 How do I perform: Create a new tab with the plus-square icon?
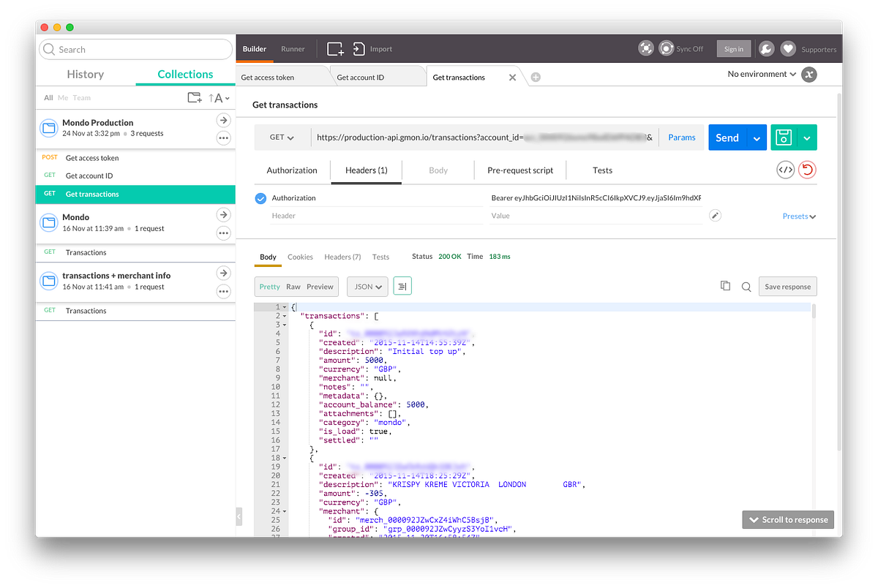click(334, 48)
